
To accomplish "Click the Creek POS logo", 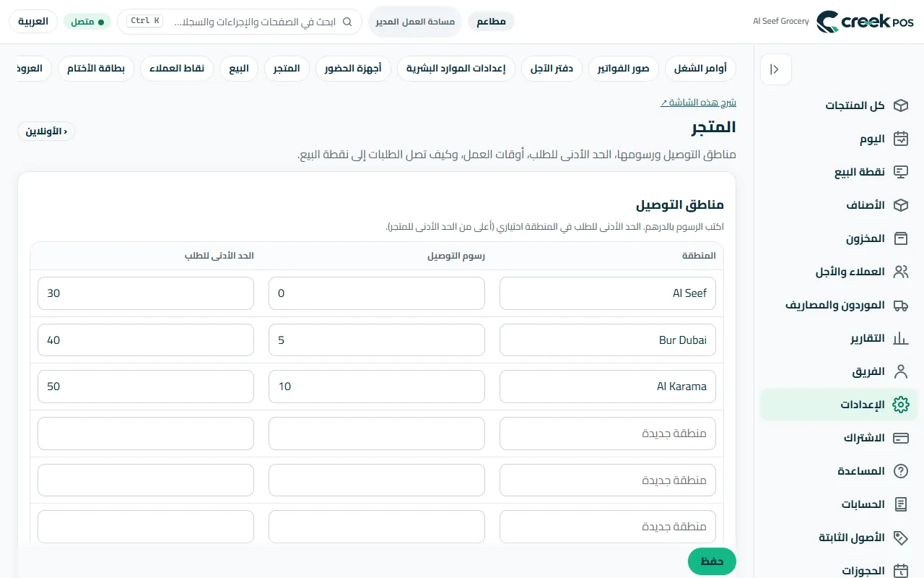I will coord(866,22).
